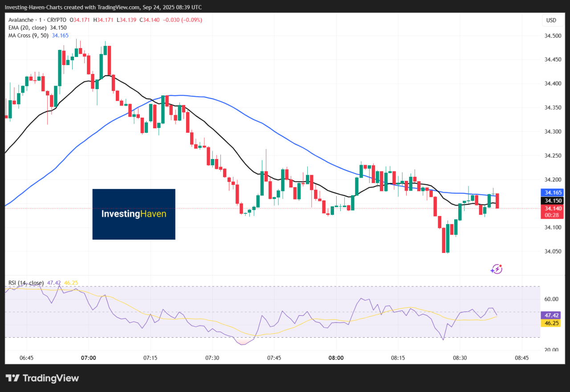Click the 08:00 label on time axis
Image resolution: width=570 pixels, height=392 pixels.
pos(336,358)
